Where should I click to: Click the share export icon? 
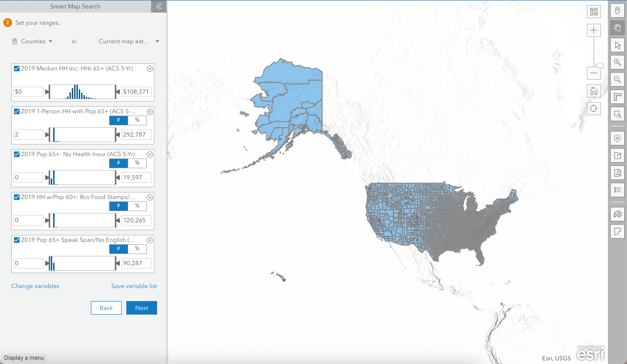617,156
